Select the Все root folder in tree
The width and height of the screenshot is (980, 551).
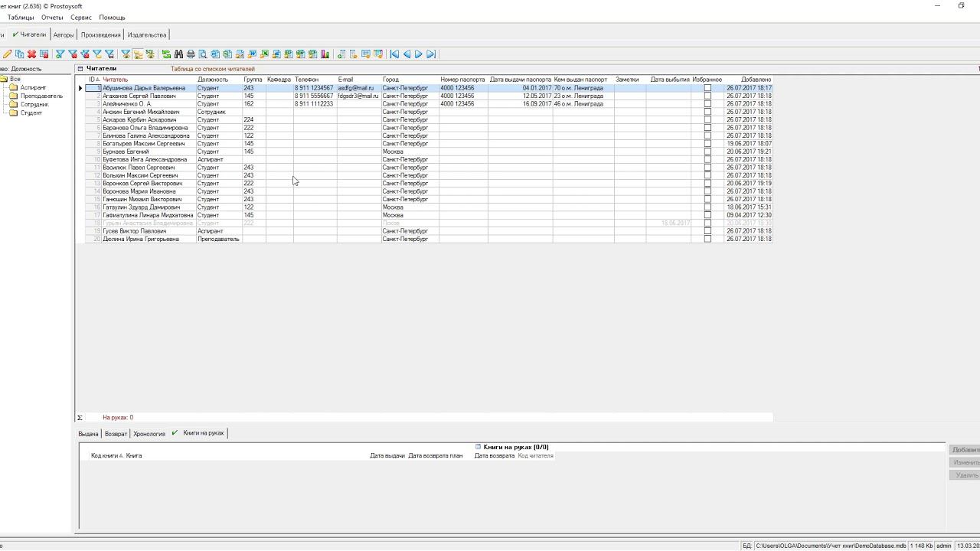[x=15, y=80]
